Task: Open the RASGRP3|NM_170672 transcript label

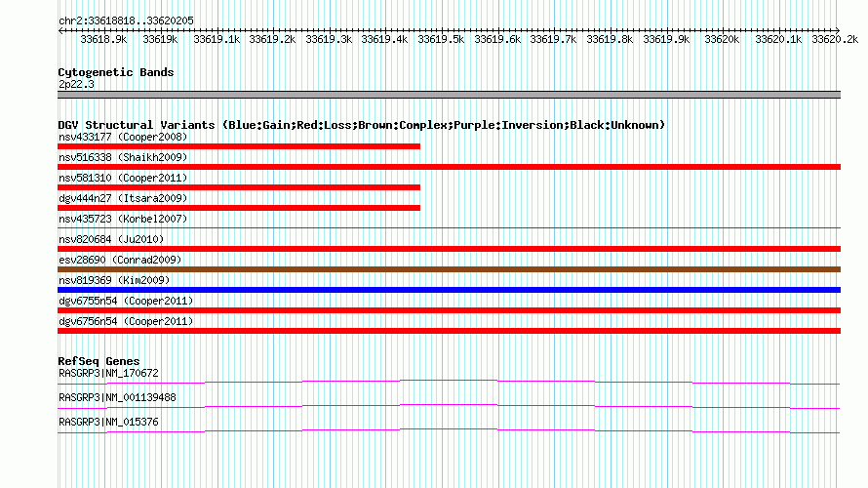Action: [108, 374]
